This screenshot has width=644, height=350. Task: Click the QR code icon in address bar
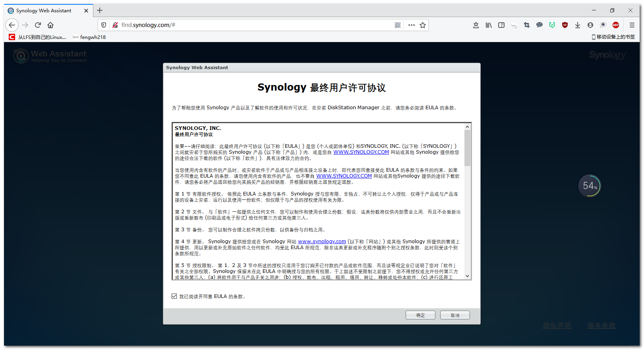(398, 25)
